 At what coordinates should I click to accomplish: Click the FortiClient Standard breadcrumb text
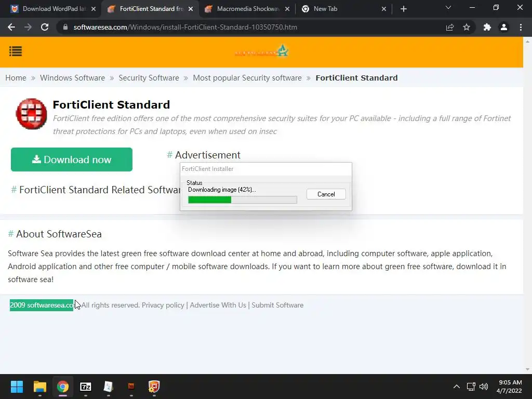[x=356, y=78]
